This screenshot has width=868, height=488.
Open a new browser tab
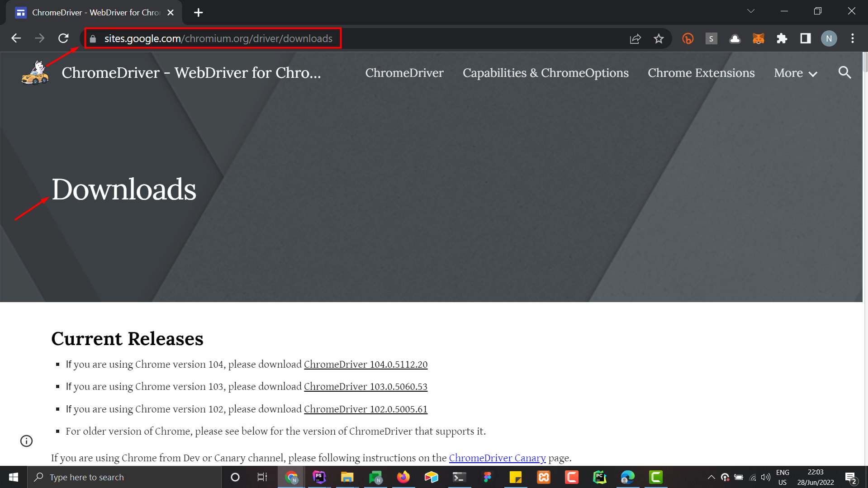[198, 13]
